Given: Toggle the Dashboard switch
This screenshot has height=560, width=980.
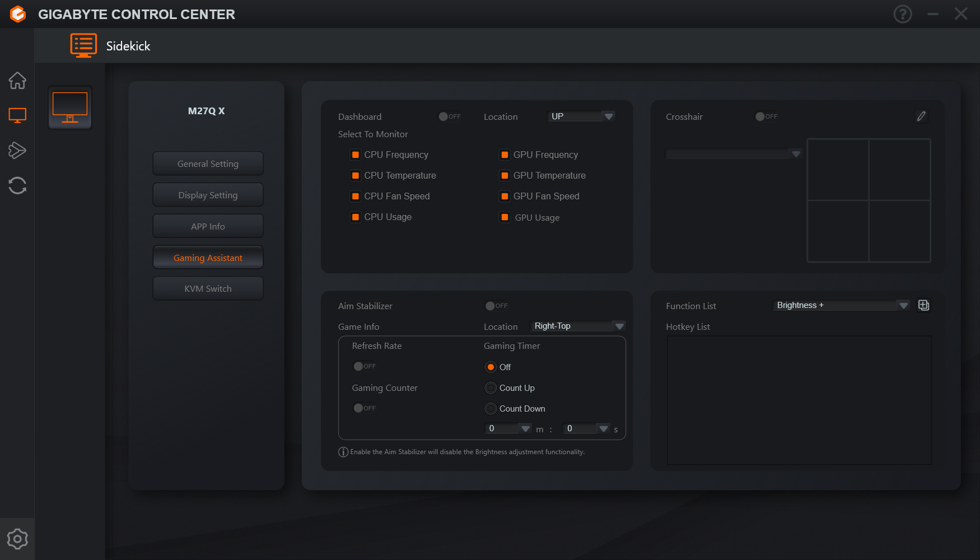Looking at the screenshot, I should coord(450,116).
